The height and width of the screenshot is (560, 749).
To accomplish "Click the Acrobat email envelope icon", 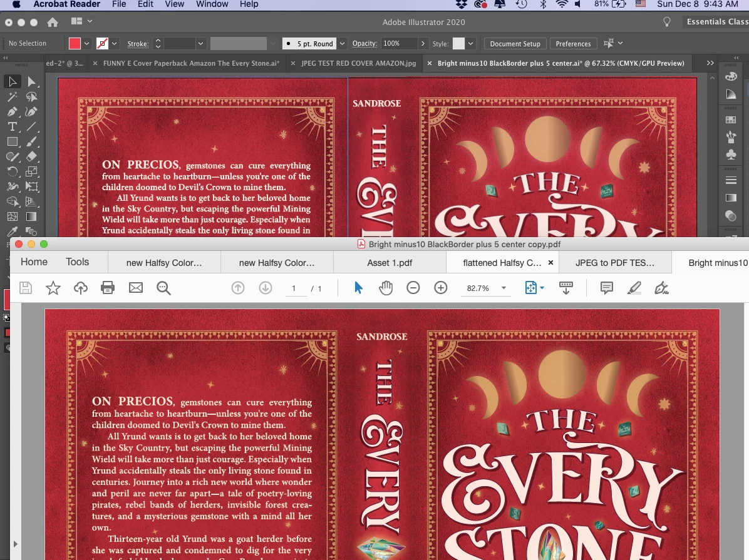I will [136, 288].
